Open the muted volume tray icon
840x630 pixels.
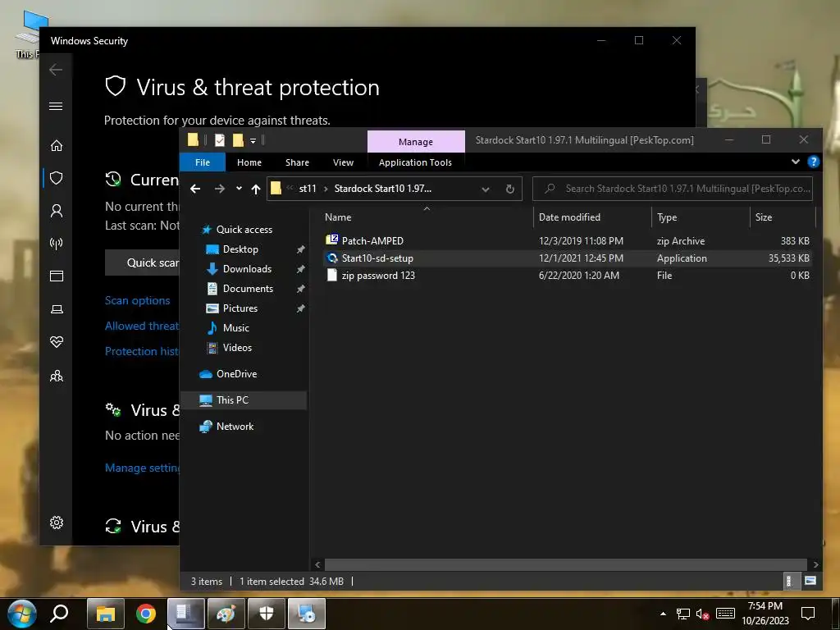pos(702,614)
